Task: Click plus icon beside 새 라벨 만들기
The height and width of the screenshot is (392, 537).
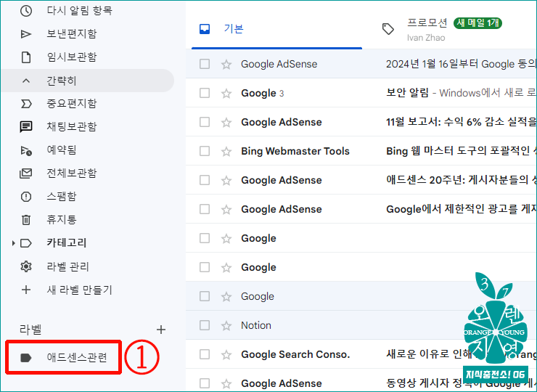Action: pos(26,290)
